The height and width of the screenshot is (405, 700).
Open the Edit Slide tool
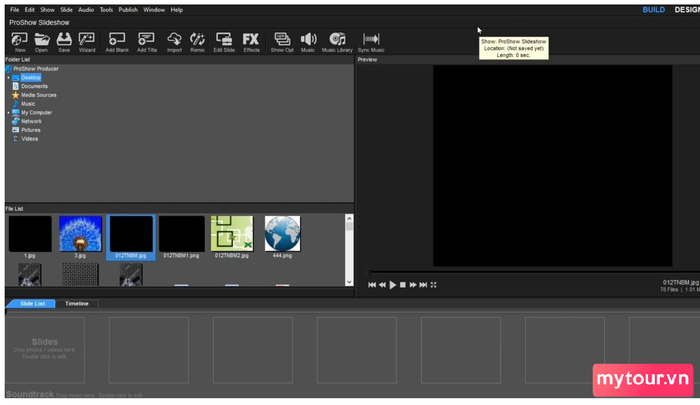click(x=224, y=42)
